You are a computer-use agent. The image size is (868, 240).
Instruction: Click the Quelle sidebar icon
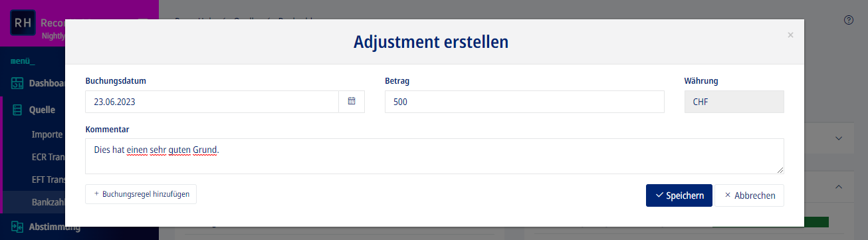click(17, 110)
